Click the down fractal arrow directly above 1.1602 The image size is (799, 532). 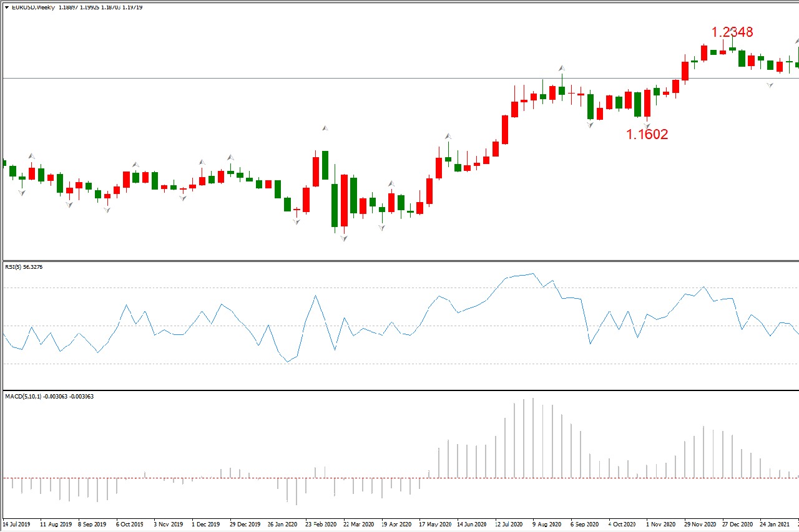[647, 125]
